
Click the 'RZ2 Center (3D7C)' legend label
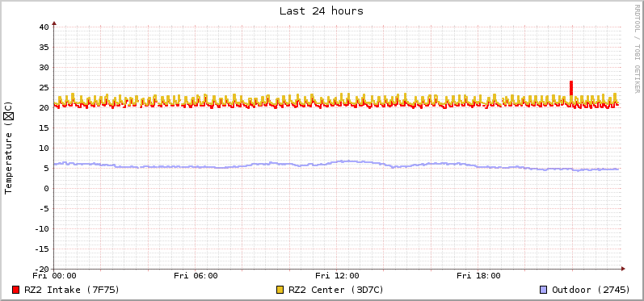click(336, 290)
